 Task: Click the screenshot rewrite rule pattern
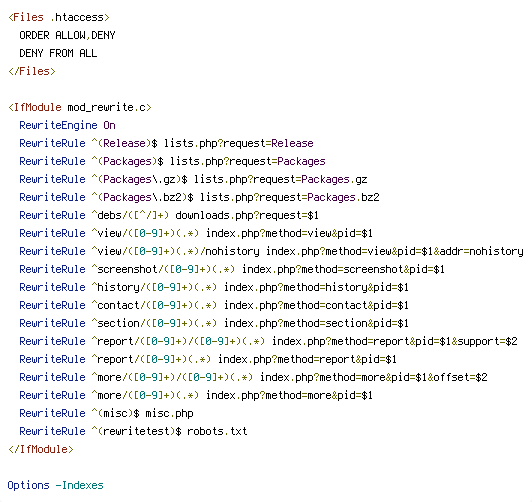[163, 269]
